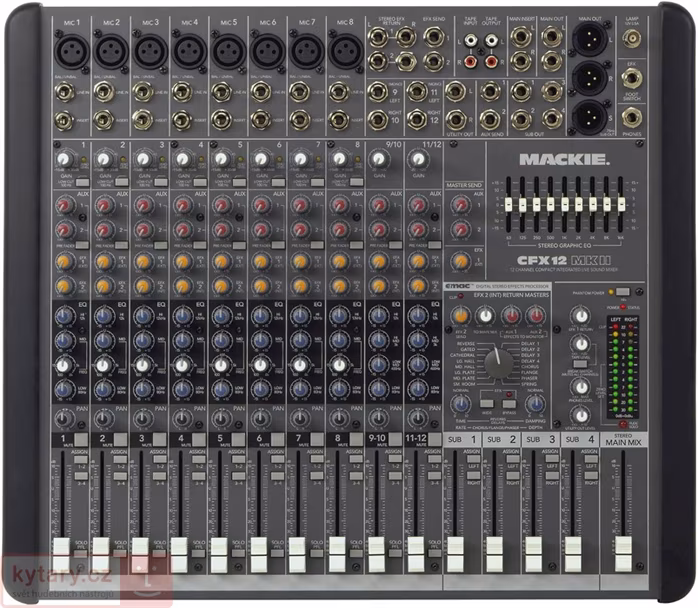Toggle the Phantom Power switch
Screen dimensions: 698x608
623,292
